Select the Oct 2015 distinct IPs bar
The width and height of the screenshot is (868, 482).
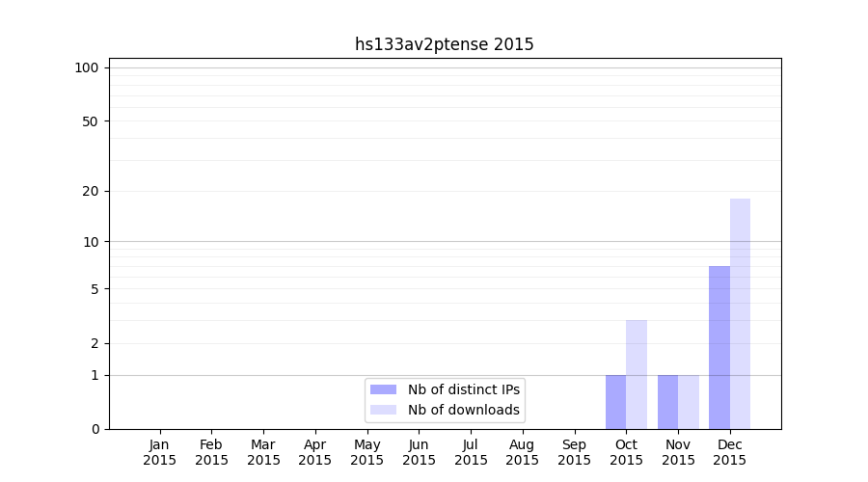click(615, 402)
